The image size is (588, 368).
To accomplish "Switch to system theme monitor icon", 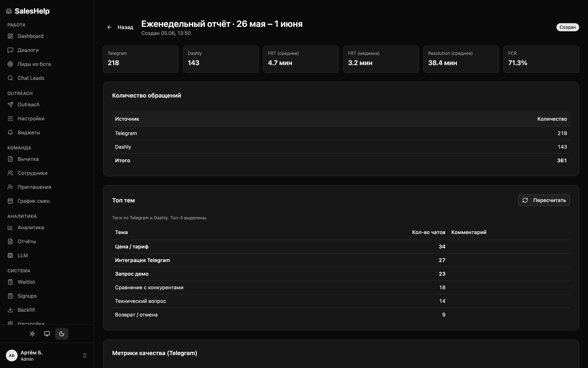I will pyautogui.click(x=47, y=334).
